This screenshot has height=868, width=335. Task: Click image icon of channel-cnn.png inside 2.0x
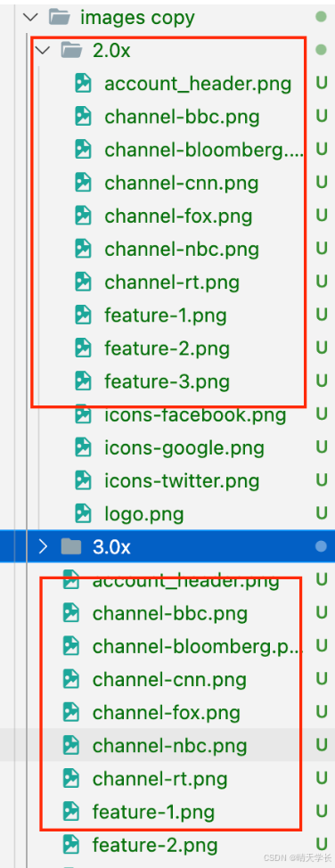pyautogui.click(x=83, y=182)
